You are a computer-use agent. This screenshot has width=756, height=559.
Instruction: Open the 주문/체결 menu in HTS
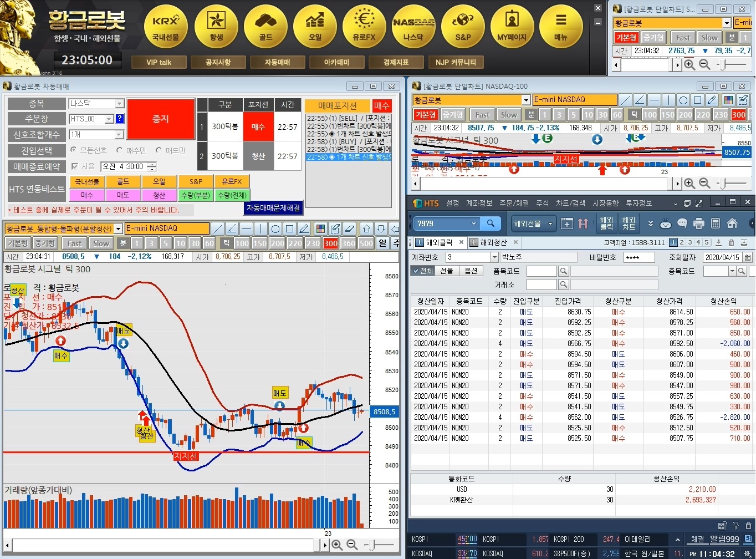514,204
